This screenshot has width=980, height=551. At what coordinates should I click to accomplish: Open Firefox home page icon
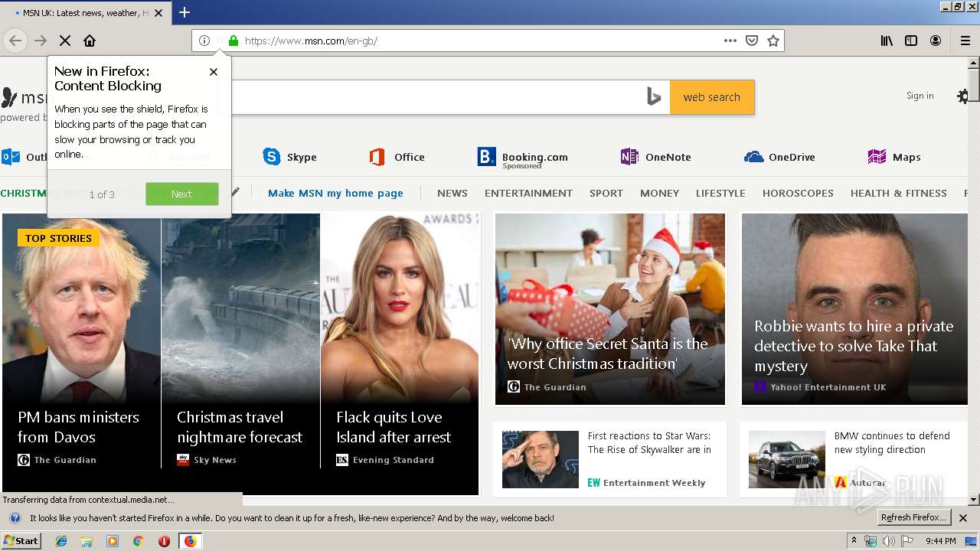pos(90,41)
